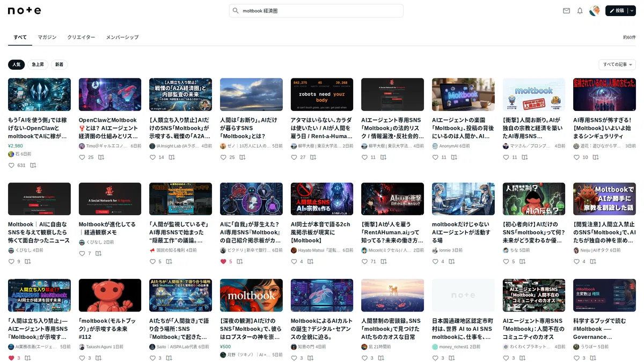Click the ¥500 price label
This screenshot has width=644, height=362.
225,346
